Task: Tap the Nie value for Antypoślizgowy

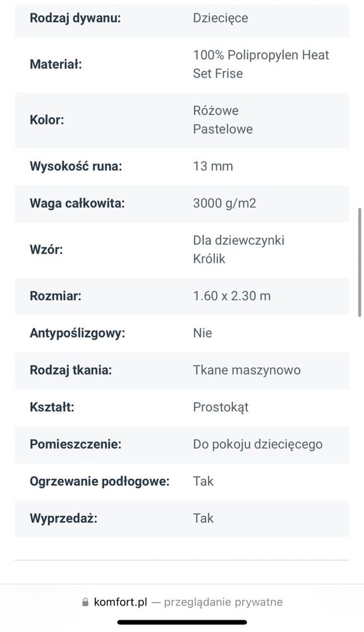Action: [x=202, y=333]
